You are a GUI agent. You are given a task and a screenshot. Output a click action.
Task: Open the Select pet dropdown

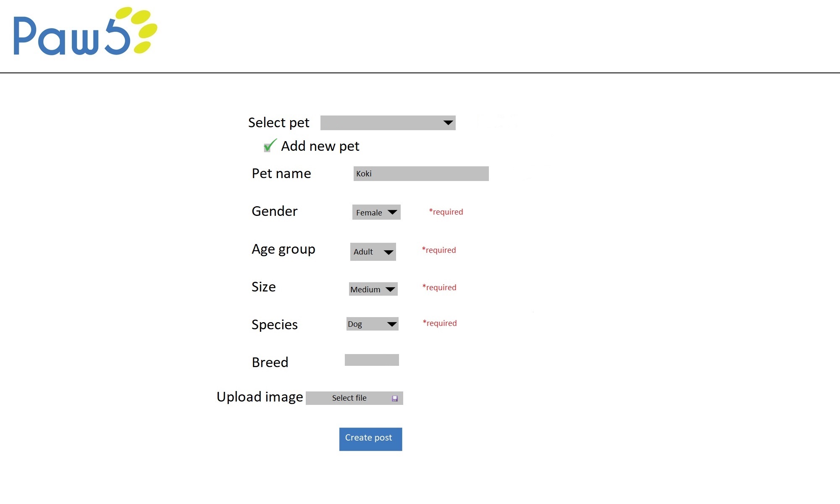387,123
